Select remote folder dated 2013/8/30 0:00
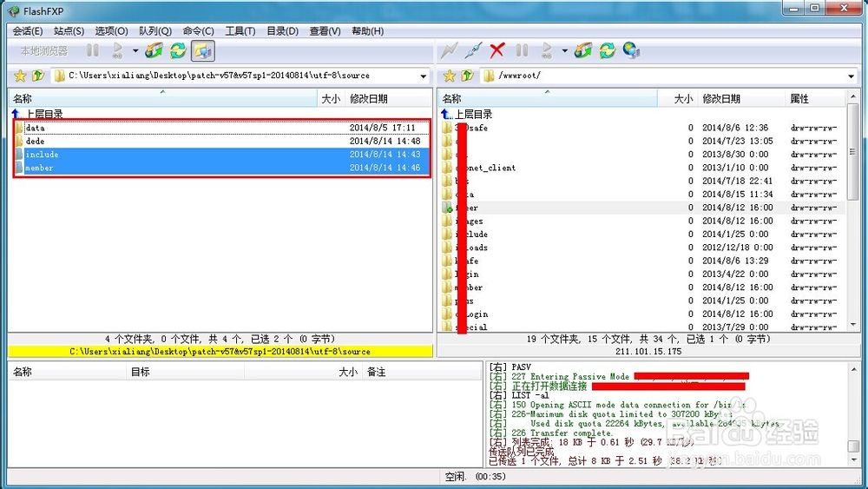Screen dimensions: 868x489 pyautogui.click(x=642, y=154)
